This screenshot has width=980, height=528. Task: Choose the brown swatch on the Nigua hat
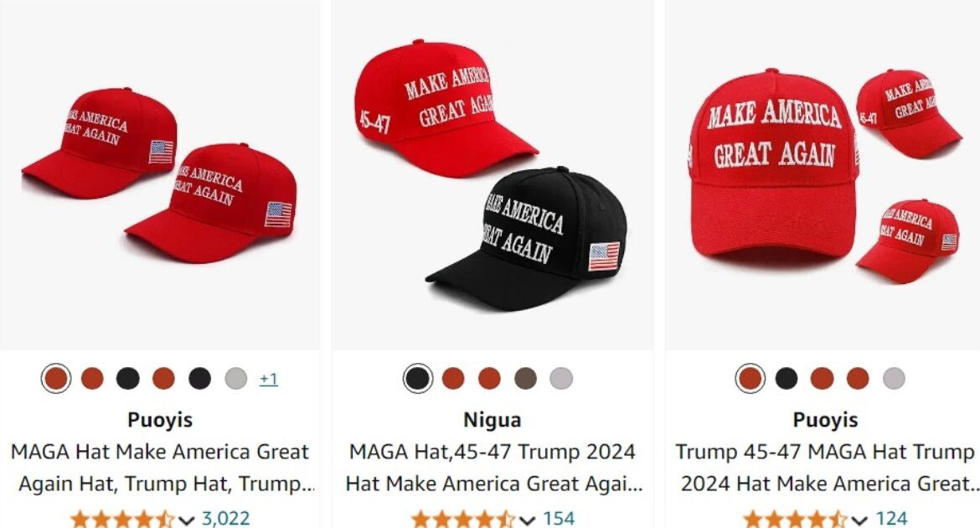coord(525,379)
